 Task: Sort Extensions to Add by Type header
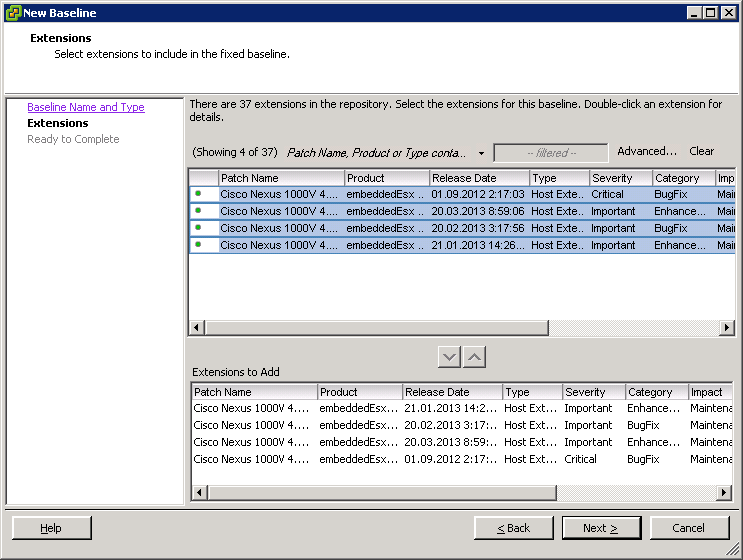533,392
